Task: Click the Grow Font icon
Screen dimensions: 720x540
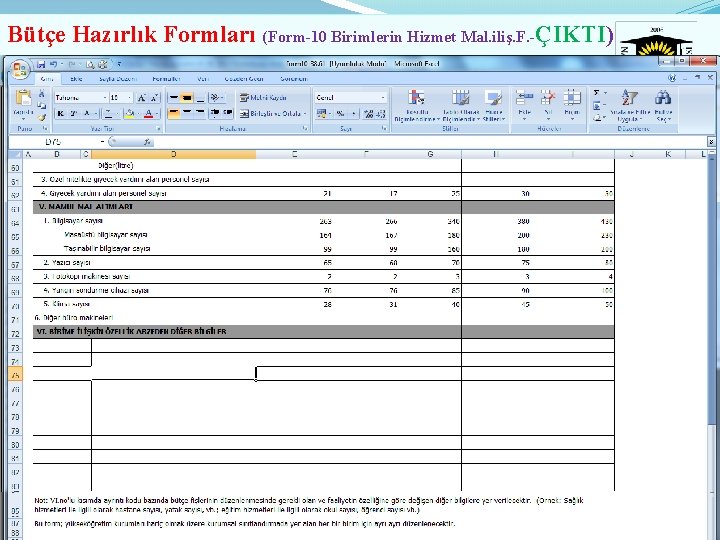Action: coord(142,97)
